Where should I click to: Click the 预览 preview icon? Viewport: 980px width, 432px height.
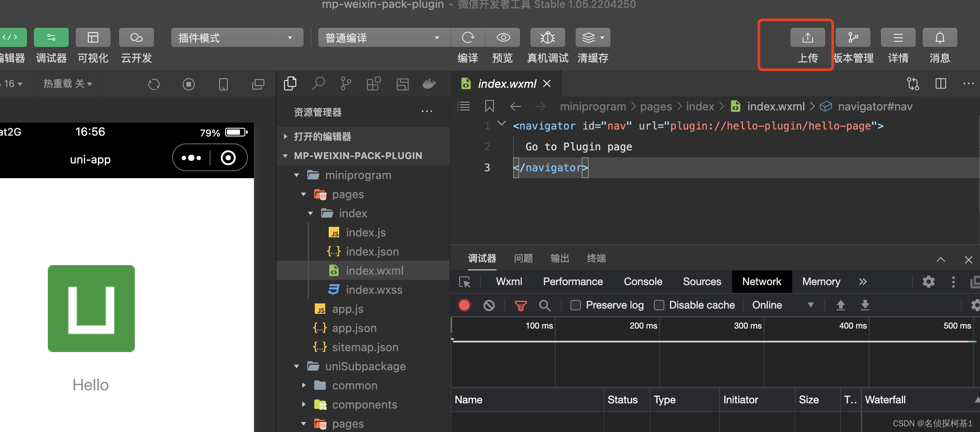coord(503,37)
